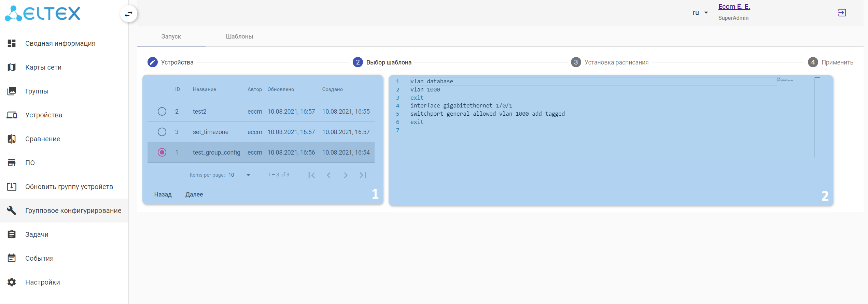
Task: Click the Настройки gear icon
Action: point(12,282)
